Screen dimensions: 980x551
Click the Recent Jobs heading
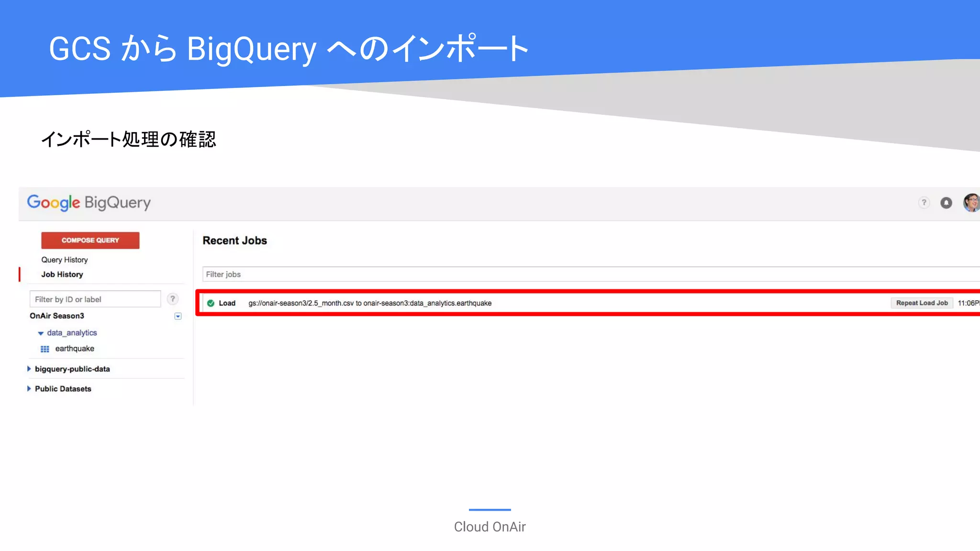(235, 241)
